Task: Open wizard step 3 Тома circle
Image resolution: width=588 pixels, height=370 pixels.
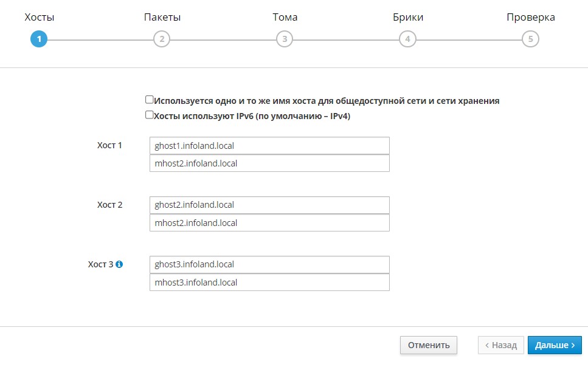Action: pos(285,39)
